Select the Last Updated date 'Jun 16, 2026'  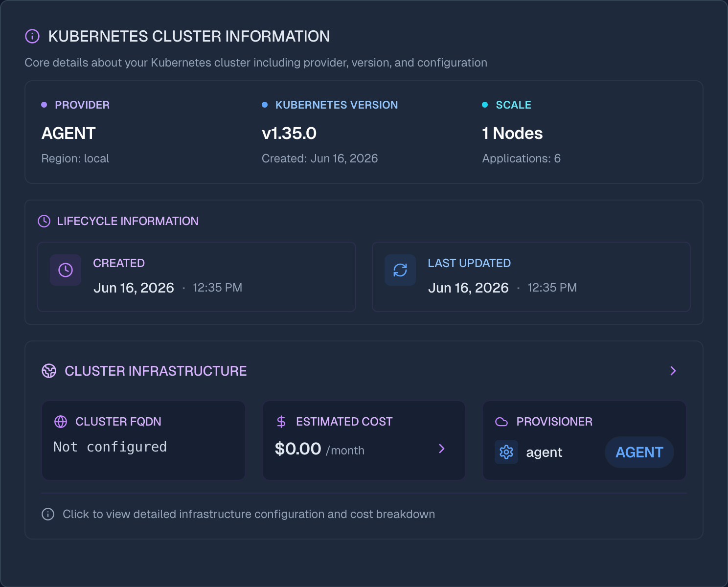(x=468, y=288)
